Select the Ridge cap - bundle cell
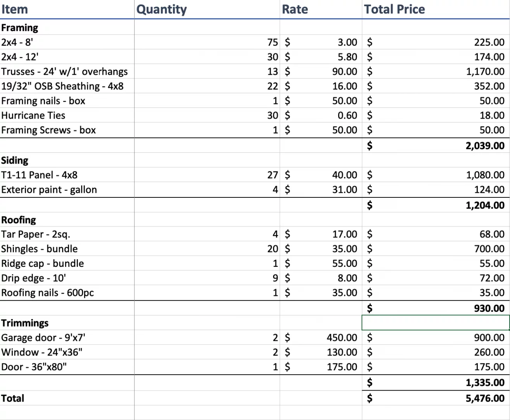 [67, 263]
